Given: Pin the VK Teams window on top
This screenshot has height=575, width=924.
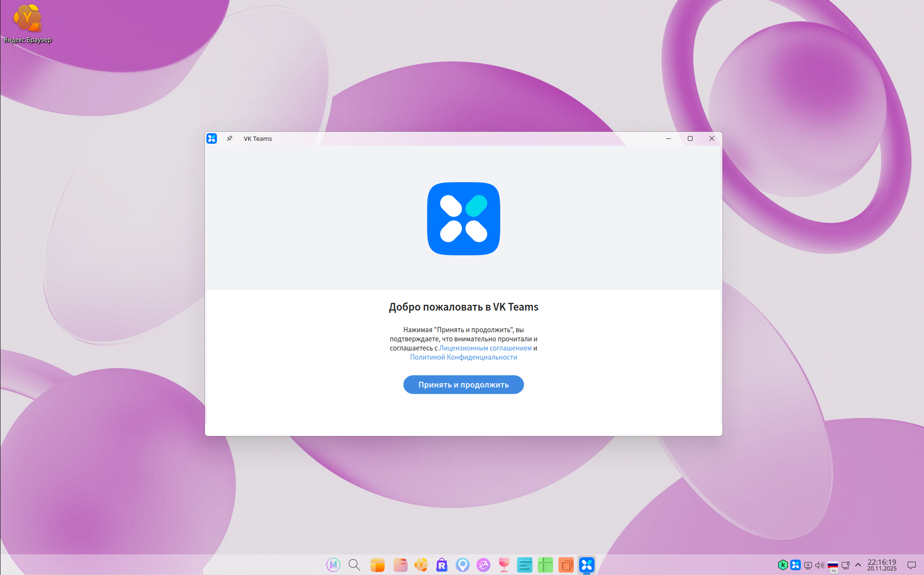Looking at the screenshot, I should 229,138.
